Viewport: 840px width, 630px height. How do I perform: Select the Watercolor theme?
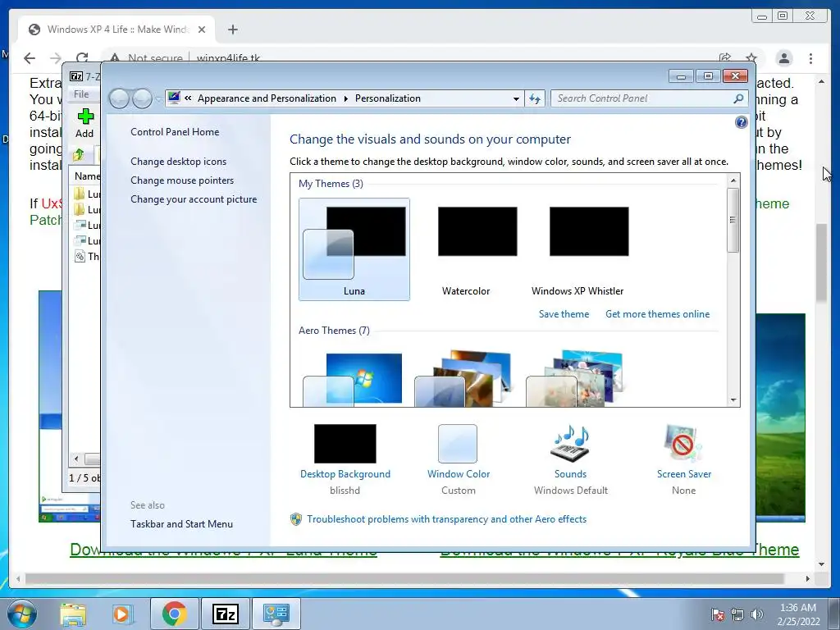pos(466,249)
